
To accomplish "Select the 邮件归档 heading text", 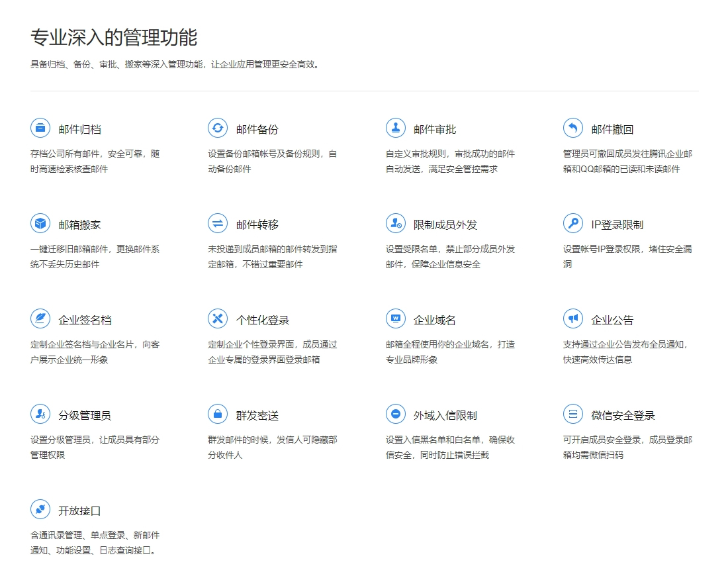I will pos(79,130).
